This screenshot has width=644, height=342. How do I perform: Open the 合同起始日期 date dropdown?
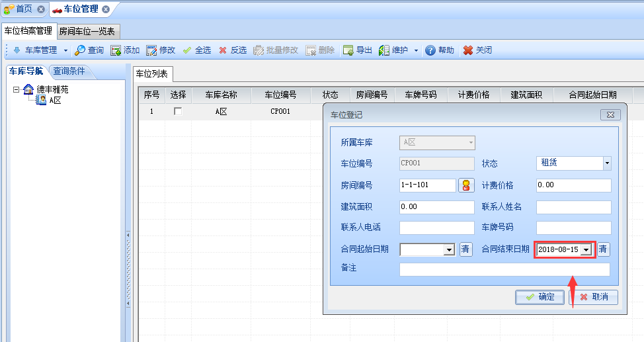450,249
